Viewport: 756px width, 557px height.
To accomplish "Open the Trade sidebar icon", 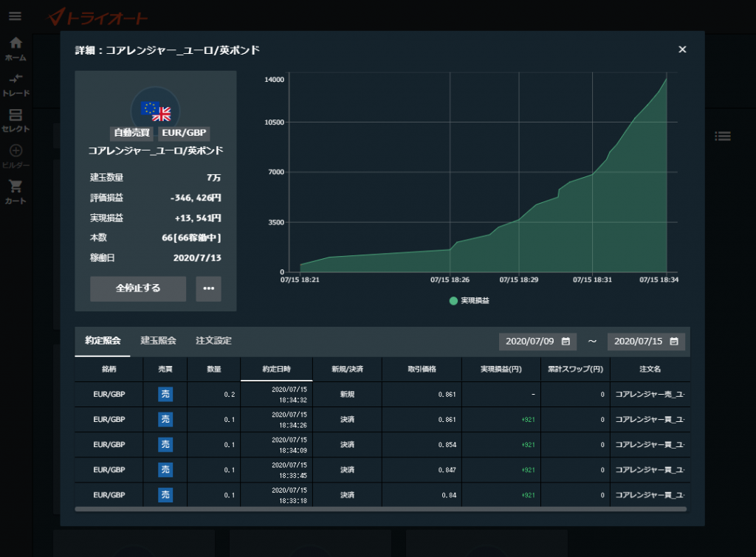I will click(x=16, y=85).
